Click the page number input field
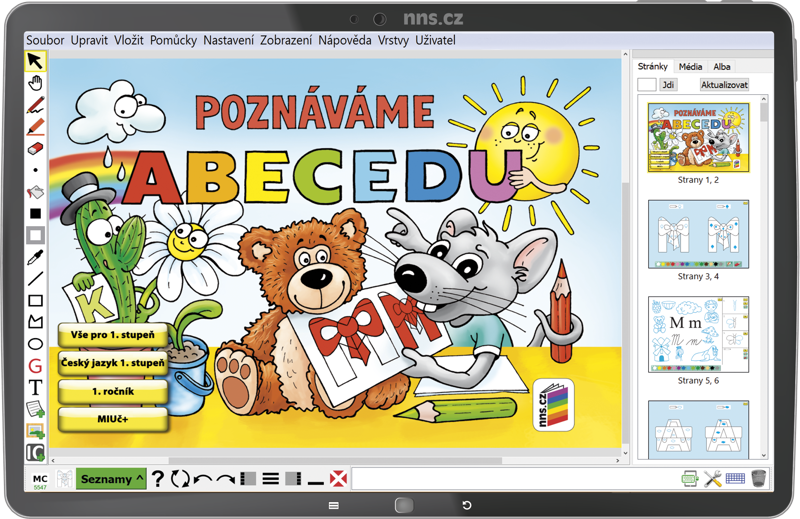 (647, 85)
